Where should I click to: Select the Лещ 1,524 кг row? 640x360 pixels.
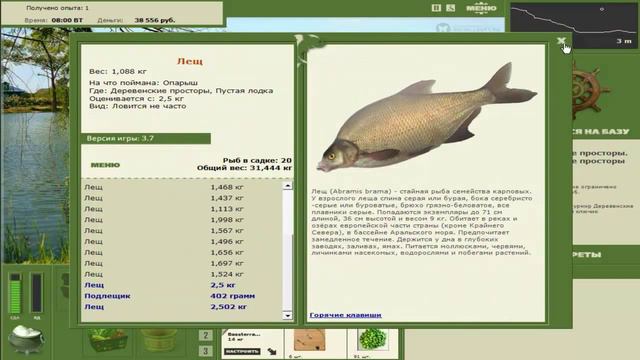point(182,274)
